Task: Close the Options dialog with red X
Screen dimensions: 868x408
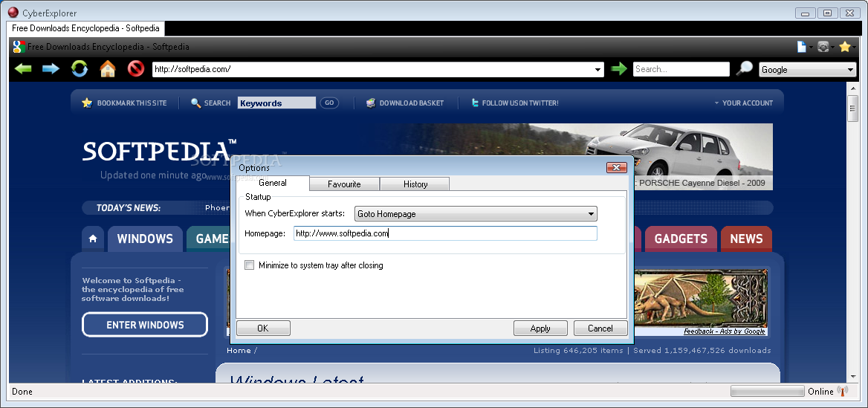Action: [x=617, y=168]
